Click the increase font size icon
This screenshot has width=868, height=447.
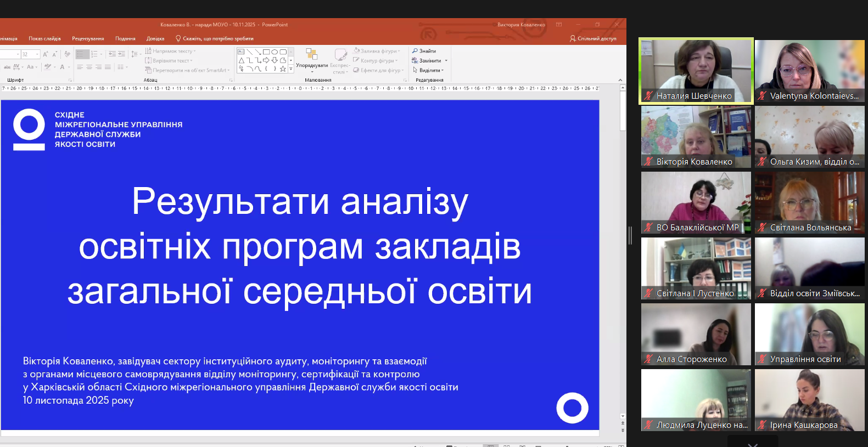[x=46, y=54]
